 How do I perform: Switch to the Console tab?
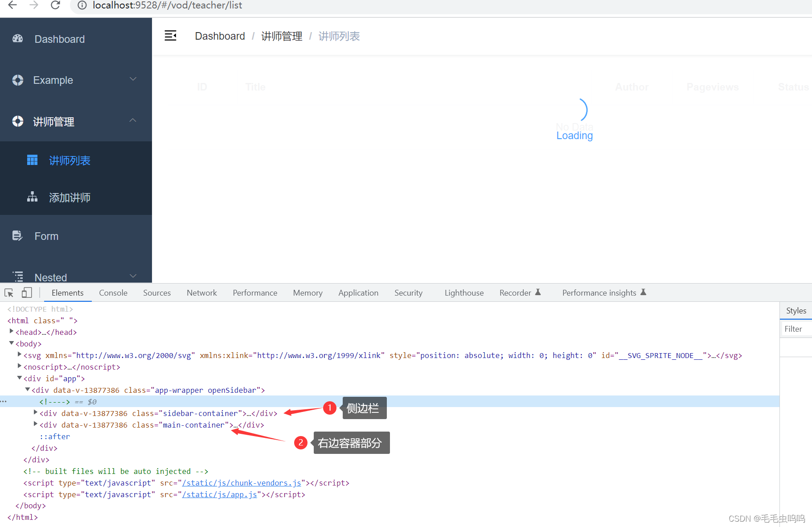pos(113,293)
